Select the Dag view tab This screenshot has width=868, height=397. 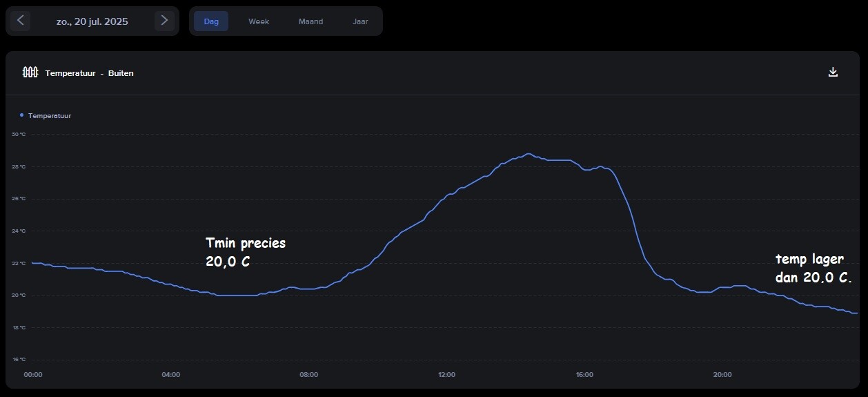[x=211, y=21]
